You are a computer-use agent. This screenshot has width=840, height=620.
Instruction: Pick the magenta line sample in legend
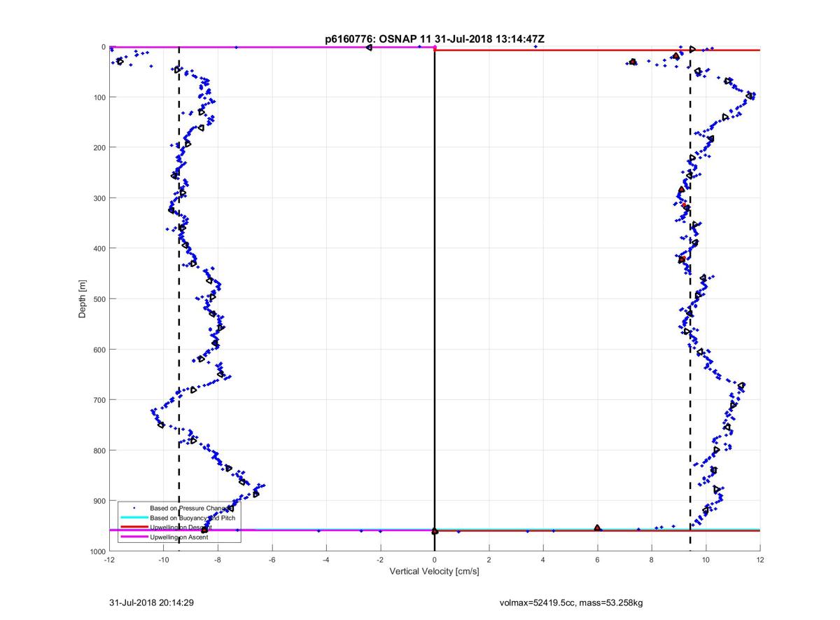[134, 537]
